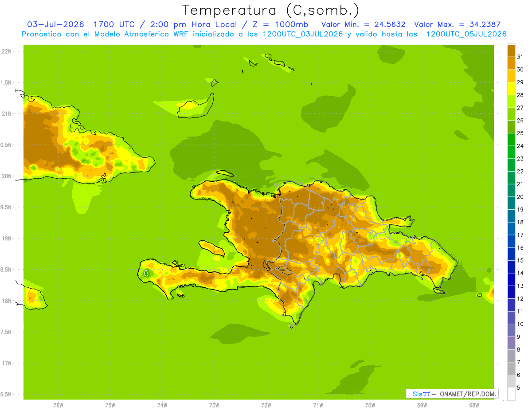Click the 2:00 pm Hora Local text
This screenshot has height=411, width=532.
coord(193,24)
